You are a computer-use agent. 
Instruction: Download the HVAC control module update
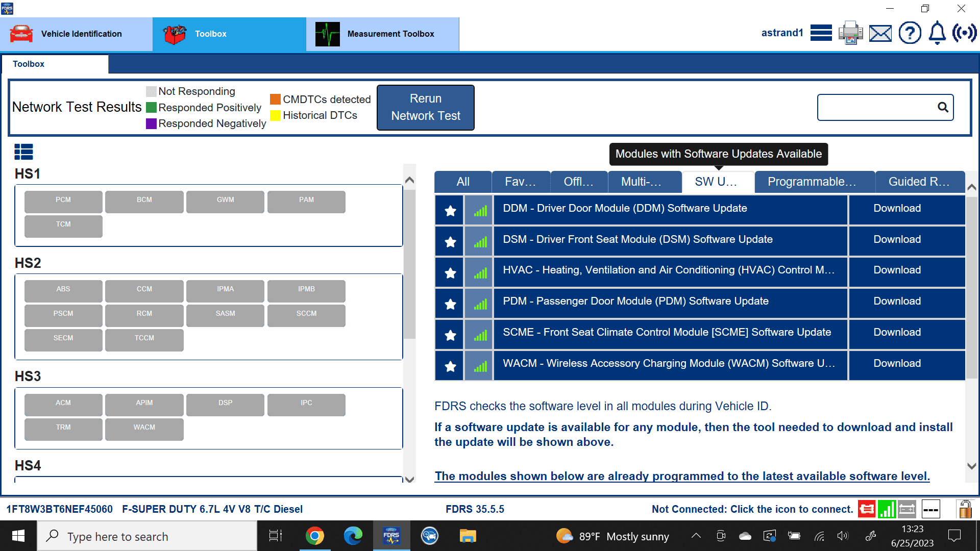(897, 270)
